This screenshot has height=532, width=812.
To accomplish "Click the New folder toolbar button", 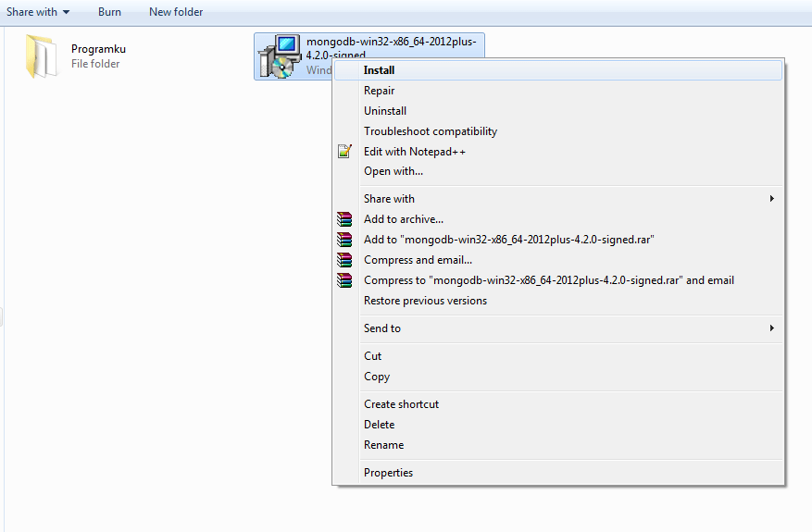I will pyautogui.click(x=176, y=12).
